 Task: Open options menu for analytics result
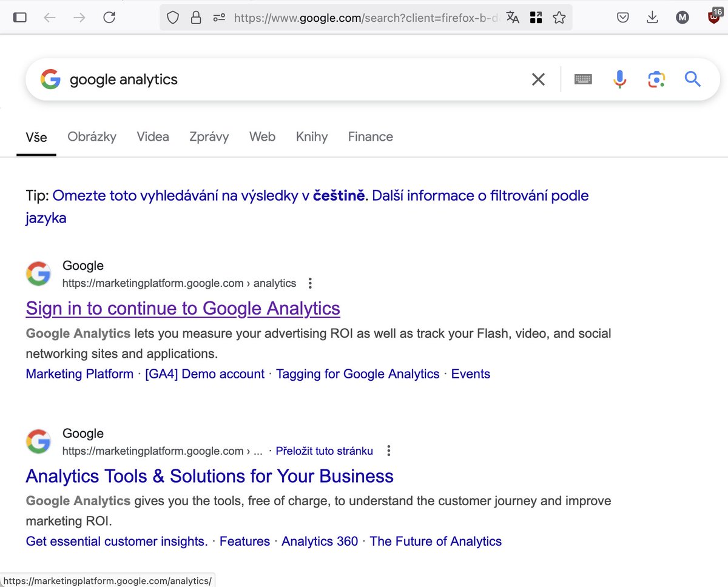310,283
